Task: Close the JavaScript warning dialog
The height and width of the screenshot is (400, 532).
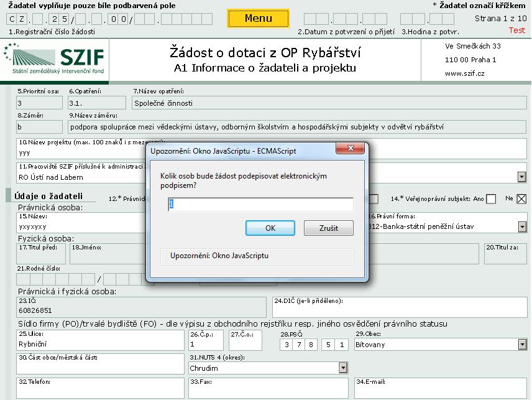Action: pyautogui.click(x=350, y=148)
